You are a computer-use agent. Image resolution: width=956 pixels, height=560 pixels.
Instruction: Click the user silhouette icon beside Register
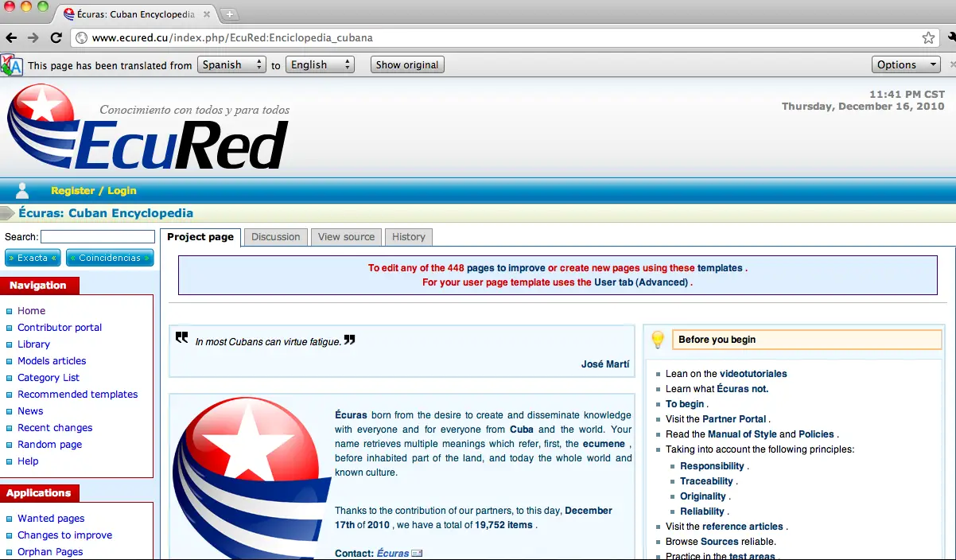tap(22, 190)
